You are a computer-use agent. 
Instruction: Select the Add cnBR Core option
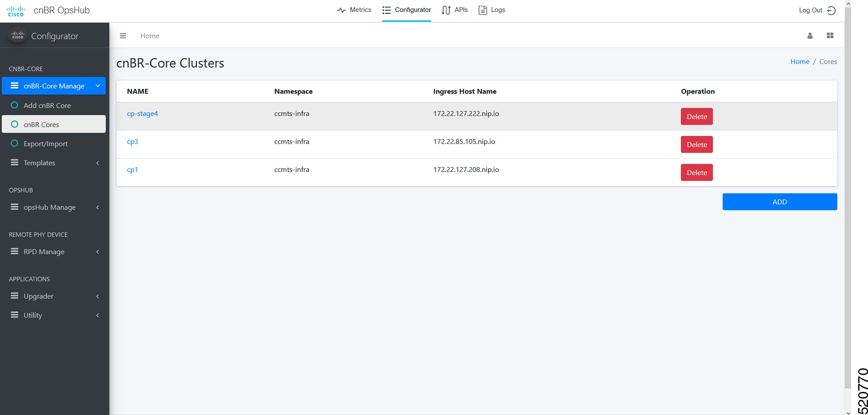pos(47,105)
